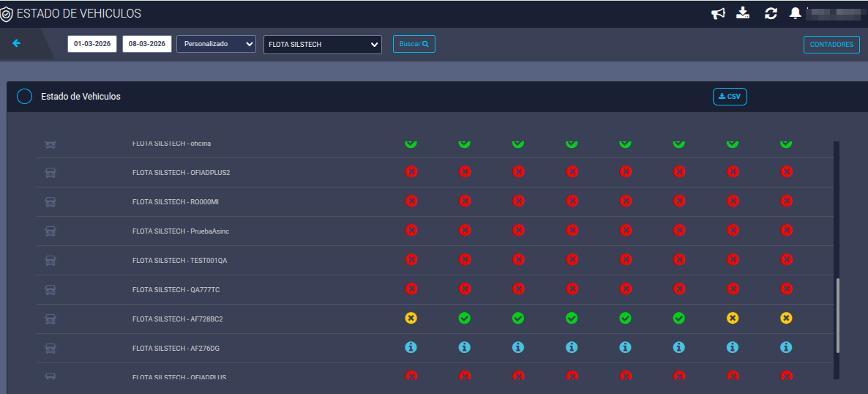Click the vertical scrollbar thumb of the vehicle list

pyautogui.click(x=837, y=316)
